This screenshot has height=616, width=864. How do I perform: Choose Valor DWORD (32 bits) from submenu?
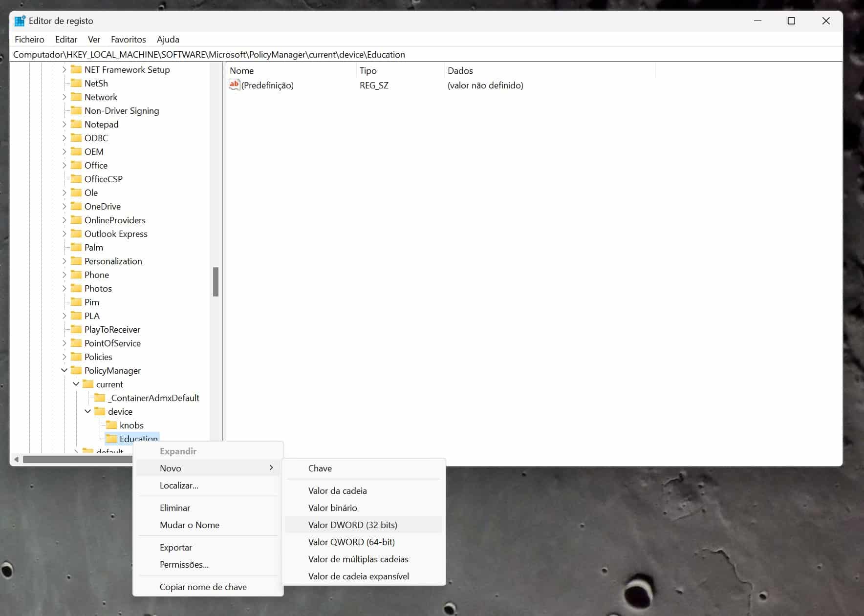tap(352, 525)
